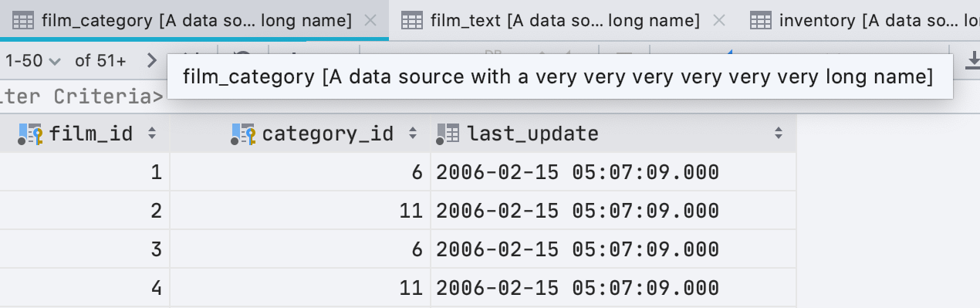Open the 1-50 page size dropdown
This screenshot has height=308, width=980.
(x=32, y=61)
